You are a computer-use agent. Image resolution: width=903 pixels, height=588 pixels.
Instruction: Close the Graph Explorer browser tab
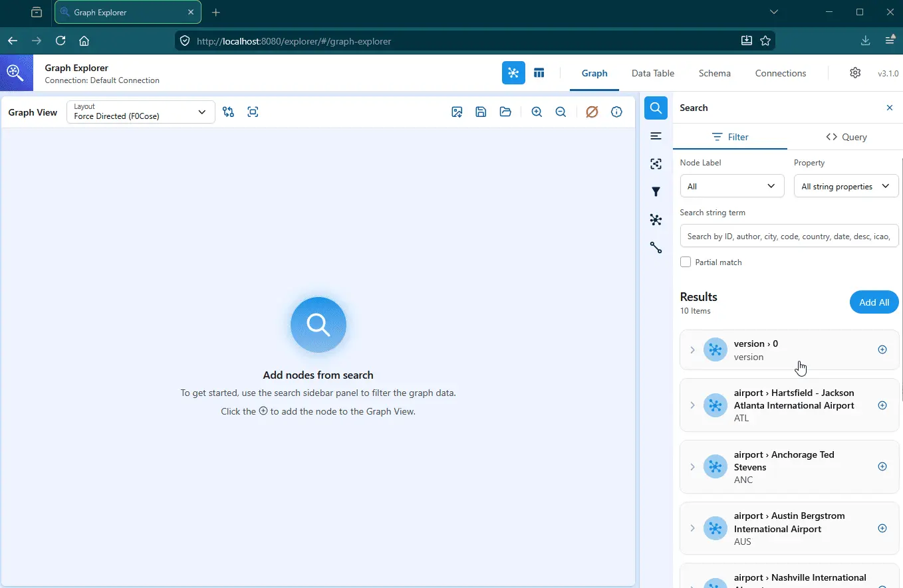click(x=191, y=12)
